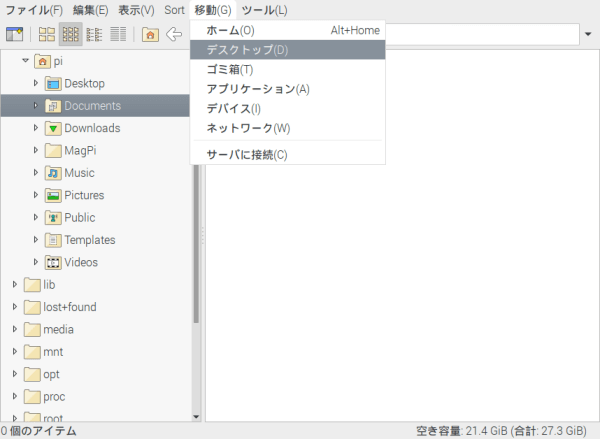This screenshot has width=600, height=439.
Task: Click the home folder toolbar icon
Action: [x=150, y=34]
